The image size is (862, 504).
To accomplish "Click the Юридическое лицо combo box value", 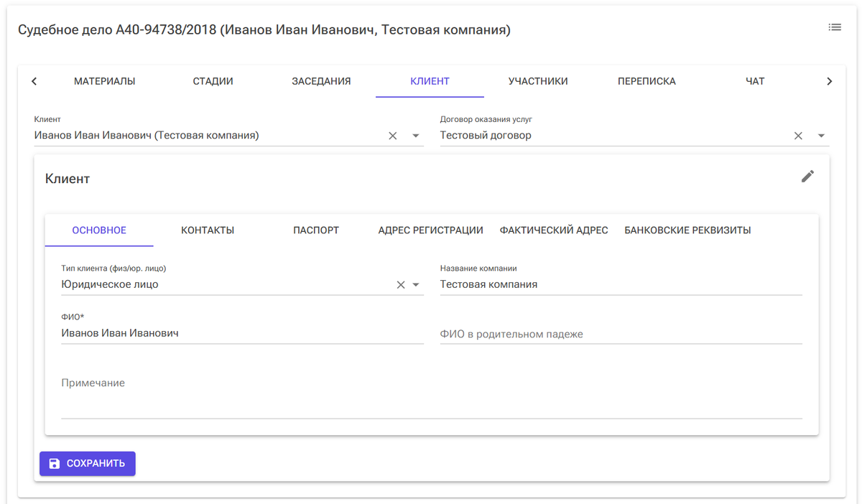I will (x=110, y=284).
